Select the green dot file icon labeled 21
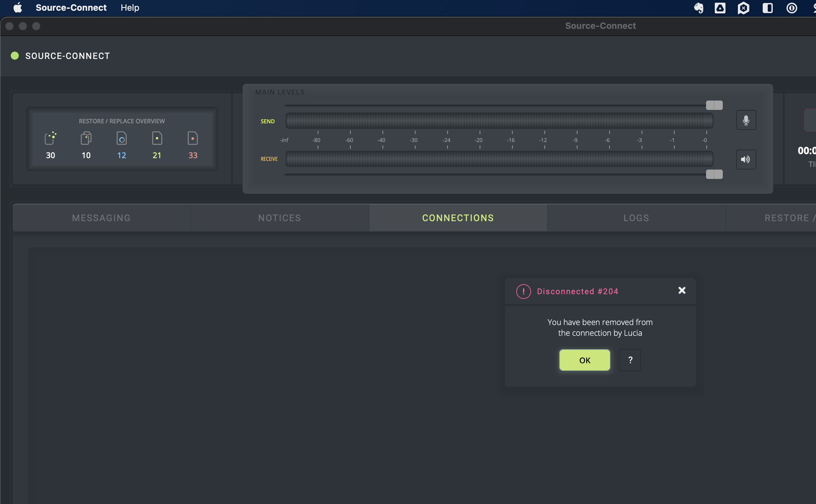816x504 pixels. [x=157, y=138]
